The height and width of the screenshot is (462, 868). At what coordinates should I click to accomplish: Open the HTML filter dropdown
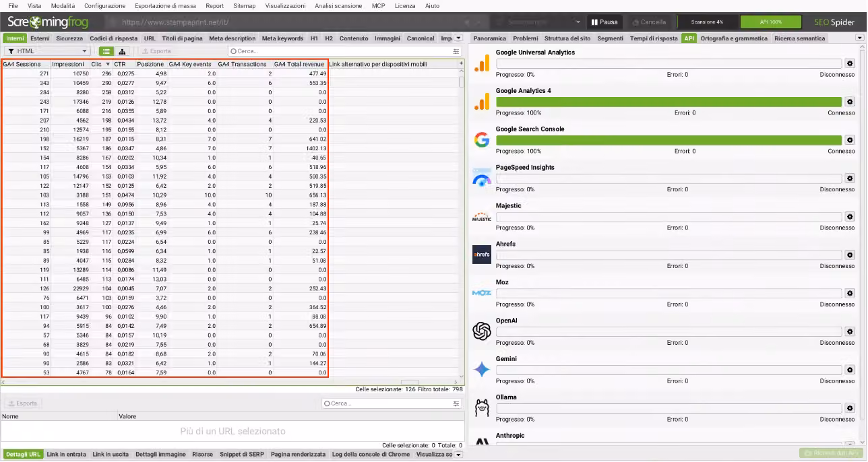tap(47, 51)
